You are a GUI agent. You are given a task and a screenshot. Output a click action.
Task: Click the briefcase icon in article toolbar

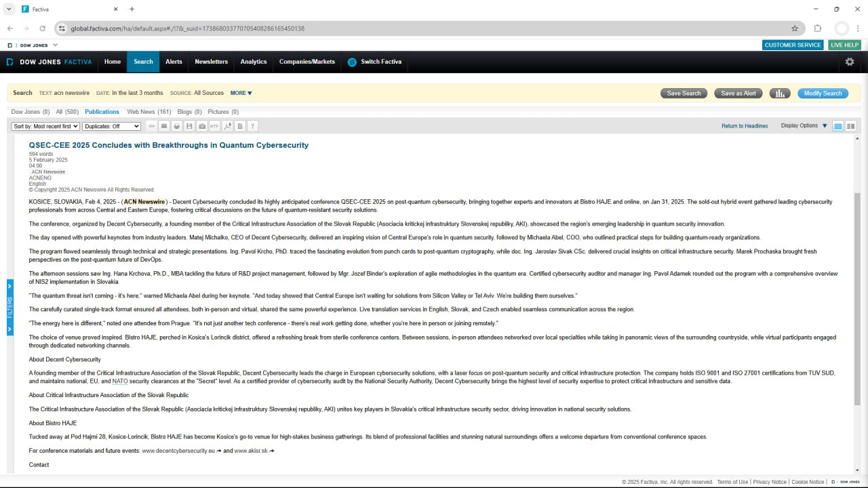(x=202, y=126)
